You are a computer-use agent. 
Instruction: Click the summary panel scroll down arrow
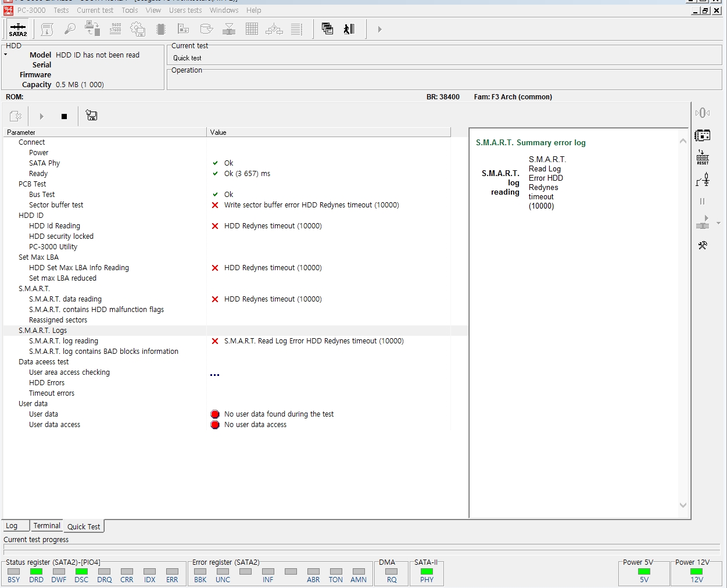click(683, 505)
